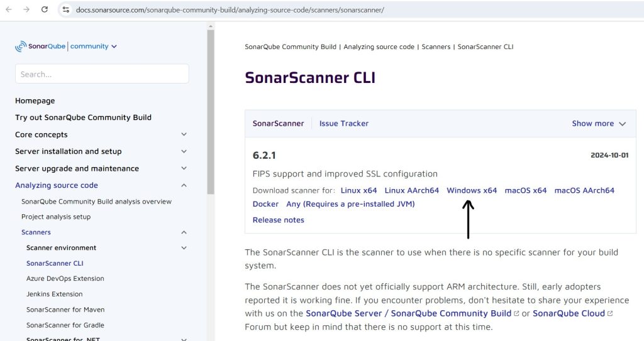Image resolution: width=644 pixels, height=341 pixels.
Task: Open SonarQube Server / Community Build forum link
Action: point(409,313)
